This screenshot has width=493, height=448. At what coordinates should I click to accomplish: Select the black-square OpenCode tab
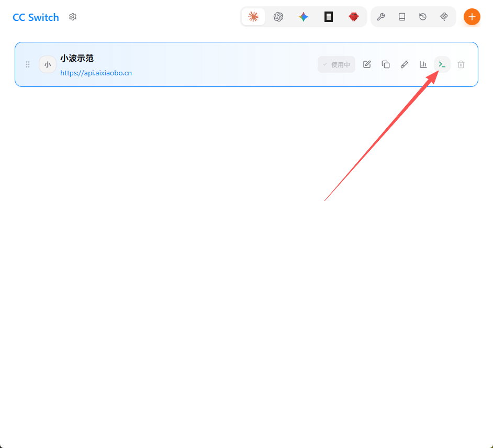pyautogui.click(x=329, y=17)
